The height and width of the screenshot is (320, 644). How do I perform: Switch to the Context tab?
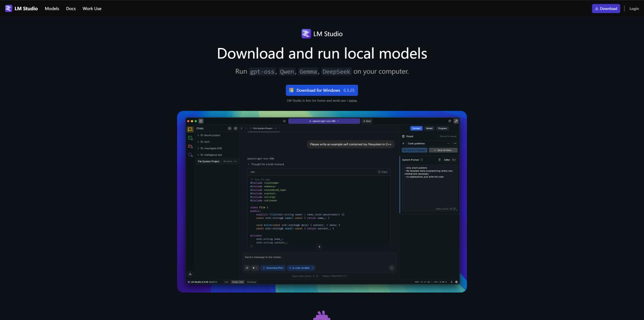click(416, 128)
